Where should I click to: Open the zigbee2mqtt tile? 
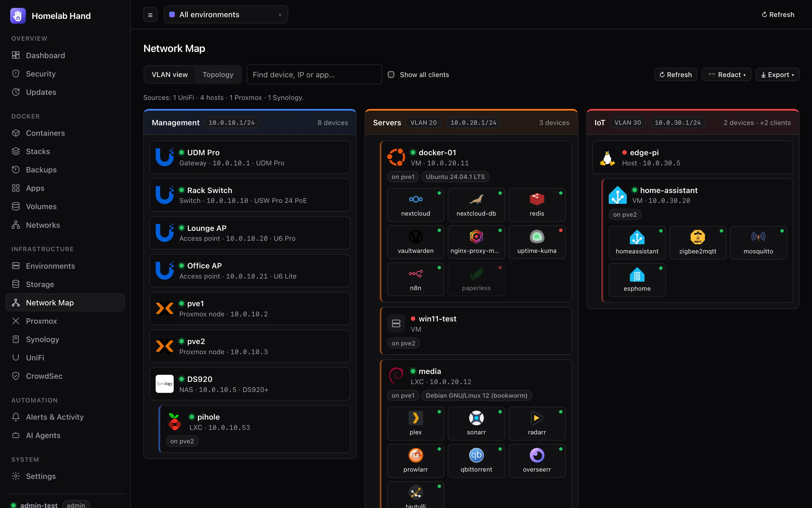pyautogui.click(x=698, y=243)
